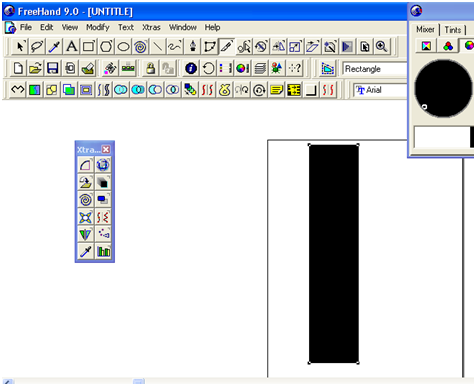Choose the Ellipse drawing tool
This screenshot has width=476, height=386.
[x=123, y=47]
